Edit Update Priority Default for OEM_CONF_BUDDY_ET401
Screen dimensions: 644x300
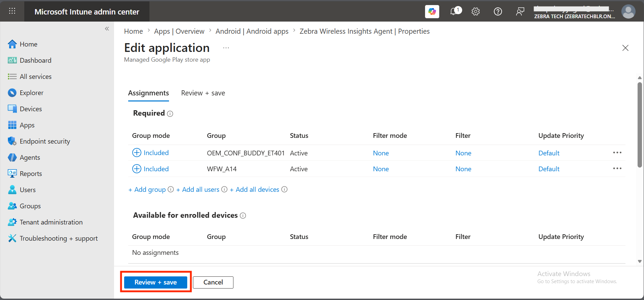(549, 153)
